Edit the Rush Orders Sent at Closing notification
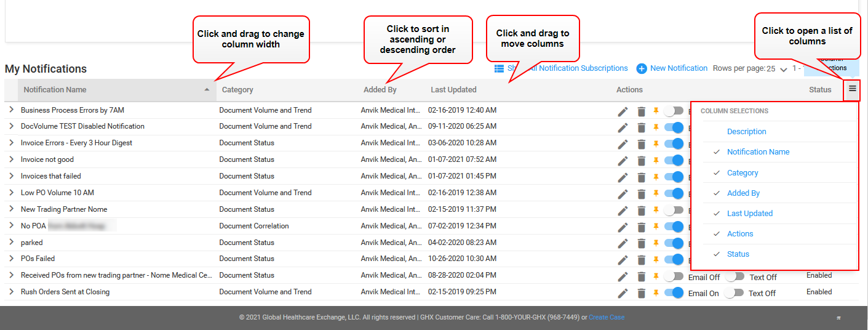 click(623, 293)
